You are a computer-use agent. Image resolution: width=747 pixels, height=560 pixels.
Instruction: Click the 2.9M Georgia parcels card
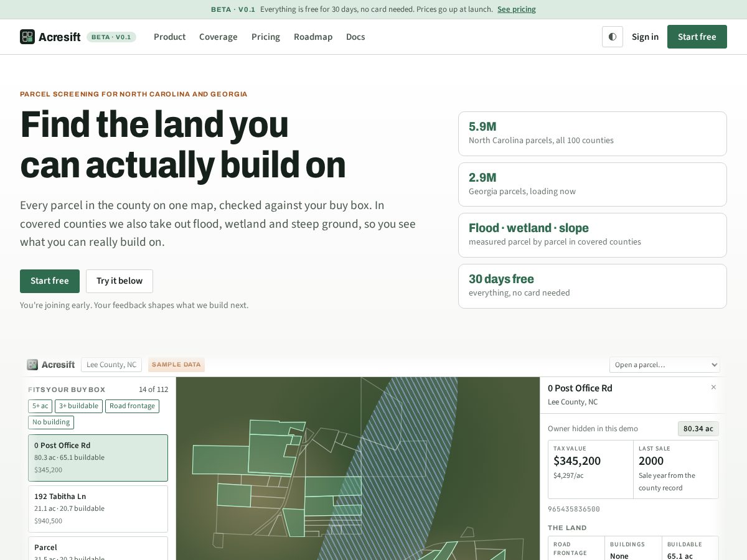[x=593, y=185]
